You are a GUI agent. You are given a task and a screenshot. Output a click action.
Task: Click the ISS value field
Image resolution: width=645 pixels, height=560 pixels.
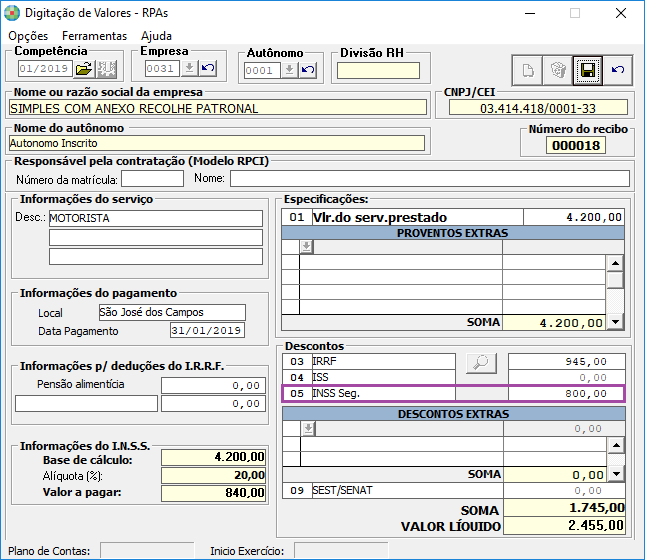pyautogui.click(x=566, y=377)
